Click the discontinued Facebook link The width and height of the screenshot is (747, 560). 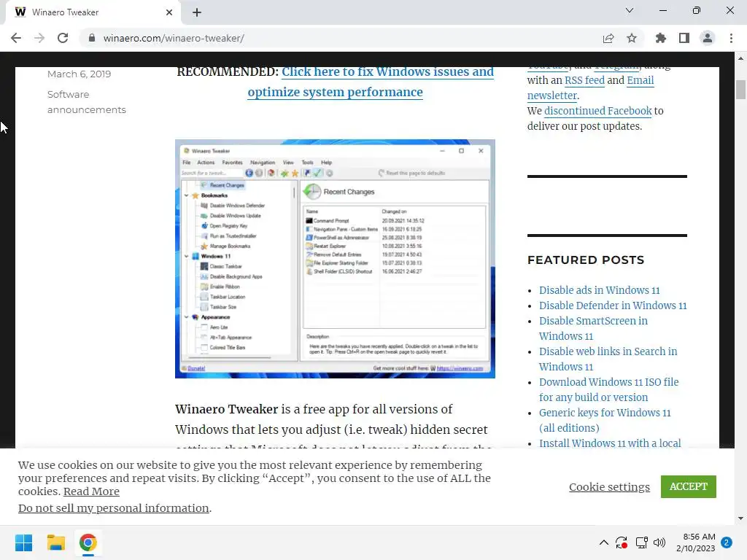click(x=598, y=111)
